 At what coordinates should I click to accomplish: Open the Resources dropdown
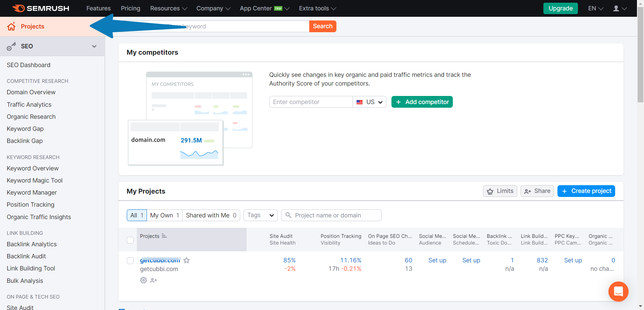tap(168, 8)
